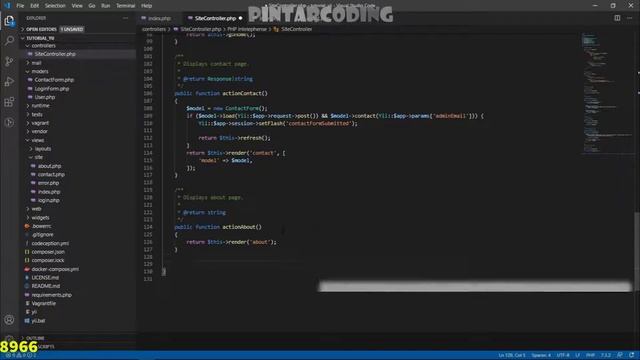640x360 pixels.
Task: Expand the runtime folder
Action: [40, 106]
